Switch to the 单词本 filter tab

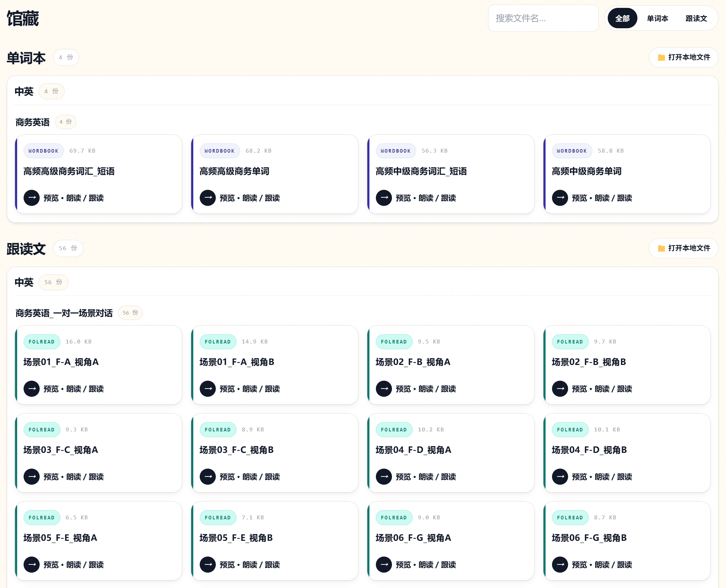coord(657,18)
